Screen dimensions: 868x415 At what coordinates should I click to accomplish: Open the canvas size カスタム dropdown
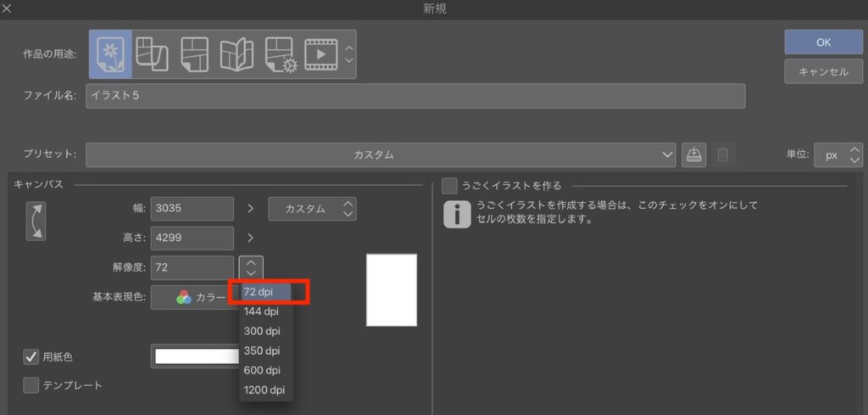point(312,209)
